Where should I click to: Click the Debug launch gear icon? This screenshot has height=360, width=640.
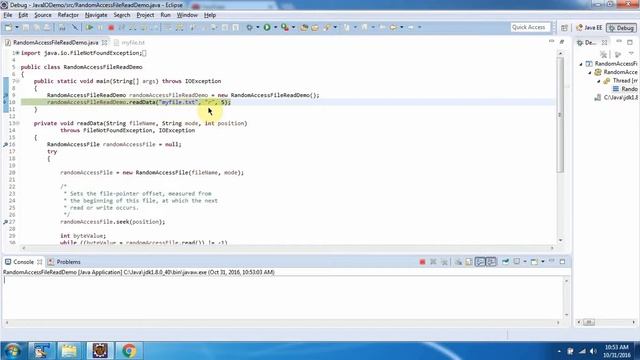249,27
